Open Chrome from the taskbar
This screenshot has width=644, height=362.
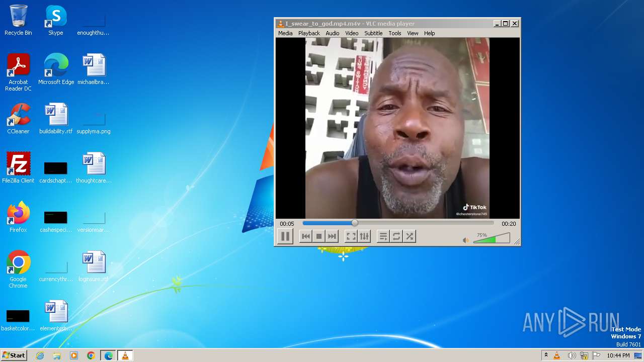[91, 355]
